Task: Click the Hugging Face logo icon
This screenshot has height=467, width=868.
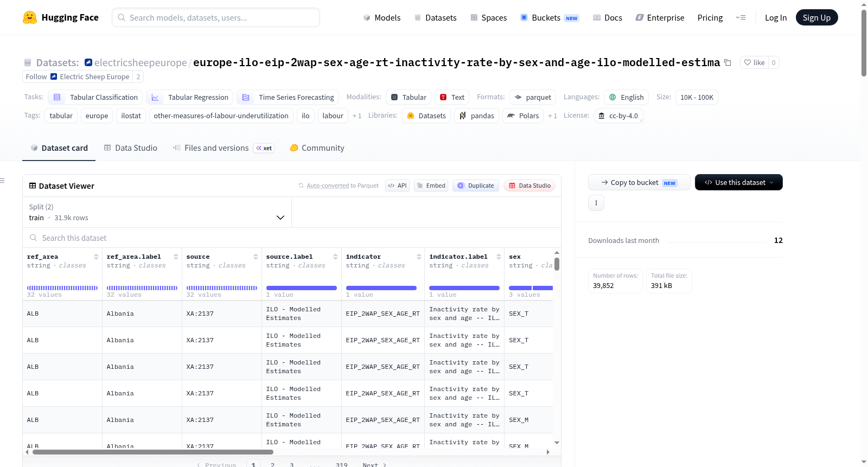Action: pyautogui.click(x=30, y=17)
